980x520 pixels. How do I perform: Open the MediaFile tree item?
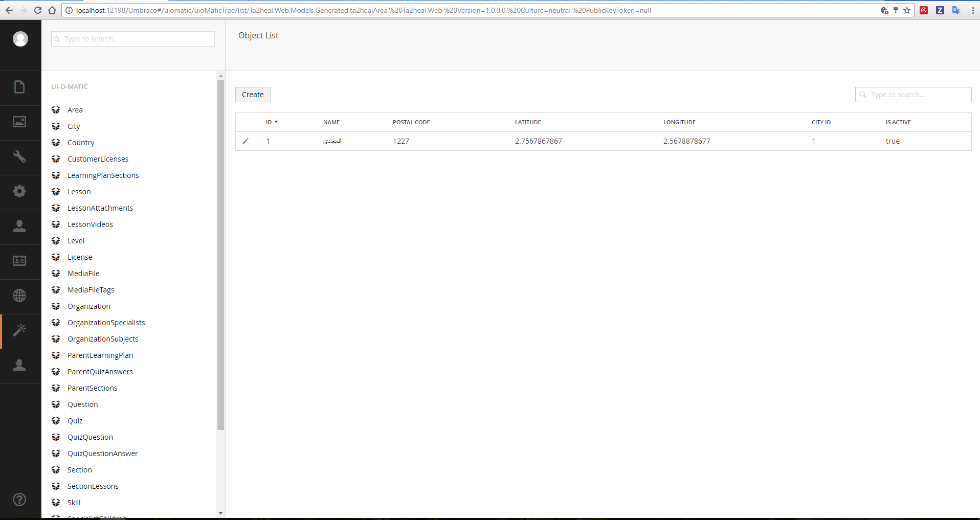pos(83,274)
